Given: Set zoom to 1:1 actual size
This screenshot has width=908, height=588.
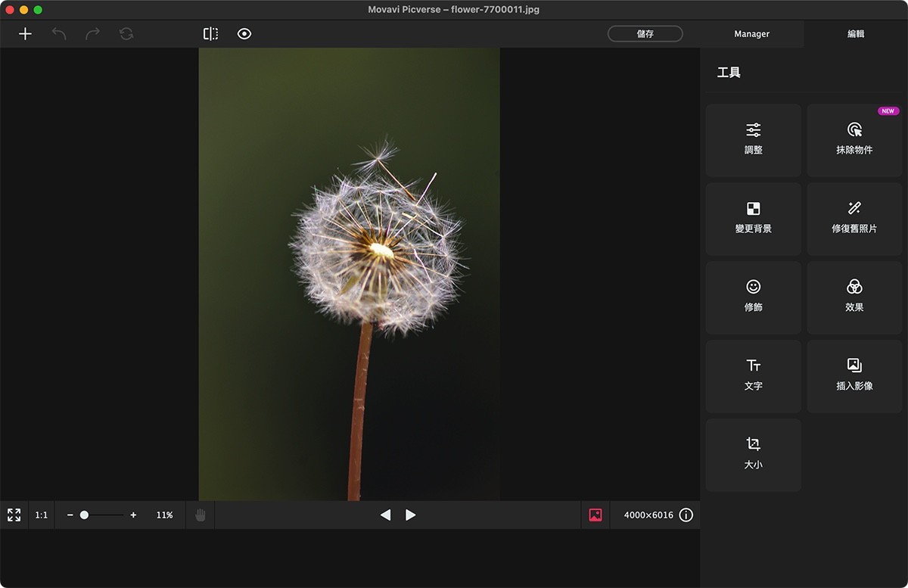Looking at the screenshot, I should [x=41, y=515].
